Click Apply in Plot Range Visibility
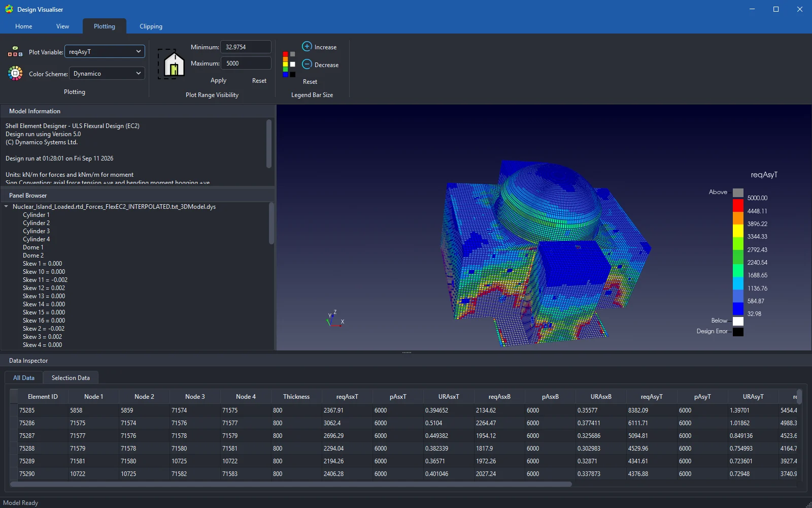Image resolution: width=812 pixels, height=508 pixels. 218,80
